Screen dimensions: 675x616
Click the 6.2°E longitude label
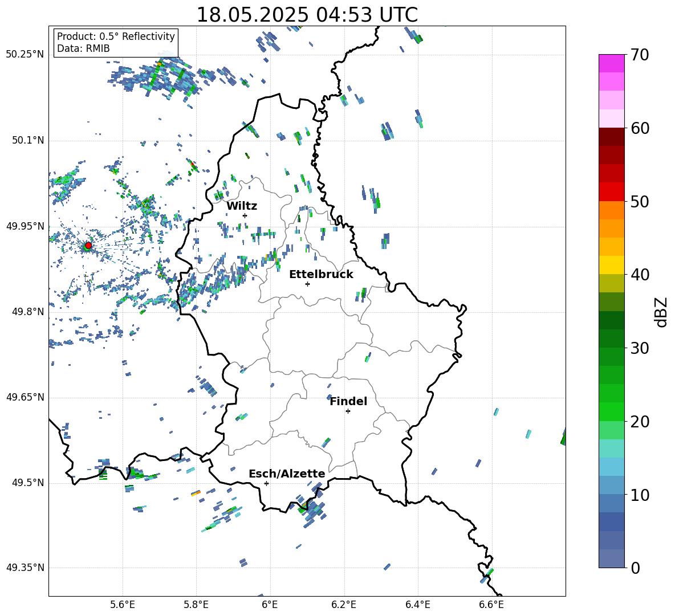pyautogui.click(x=344, y=605)
